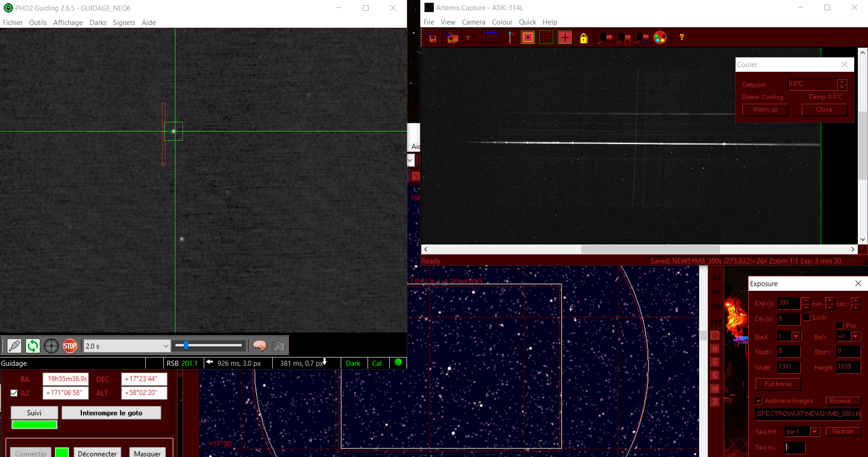Image resolution: width=868 pixels, height=457 pixels.
Task: Open the Seq fmt. file-1 dropdown
Action: (815, 432)
